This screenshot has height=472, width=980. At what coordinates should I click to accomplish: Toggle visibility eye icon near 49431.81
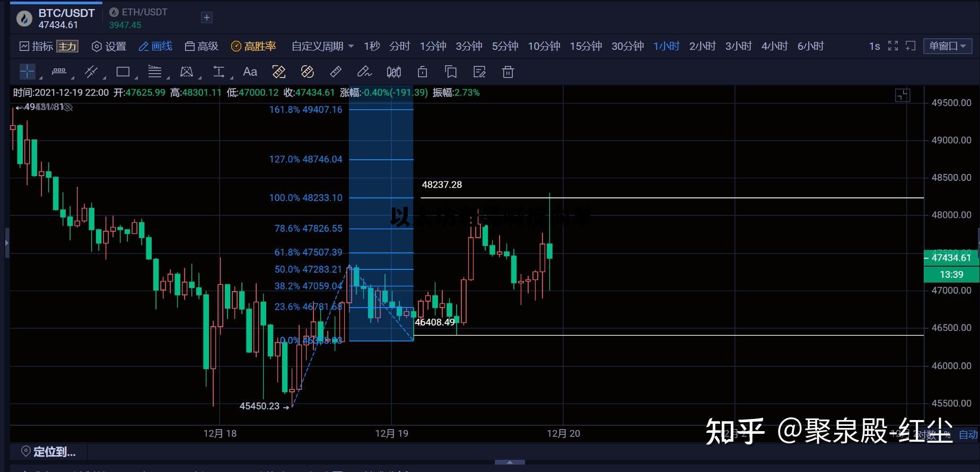(x=68, y=107)
